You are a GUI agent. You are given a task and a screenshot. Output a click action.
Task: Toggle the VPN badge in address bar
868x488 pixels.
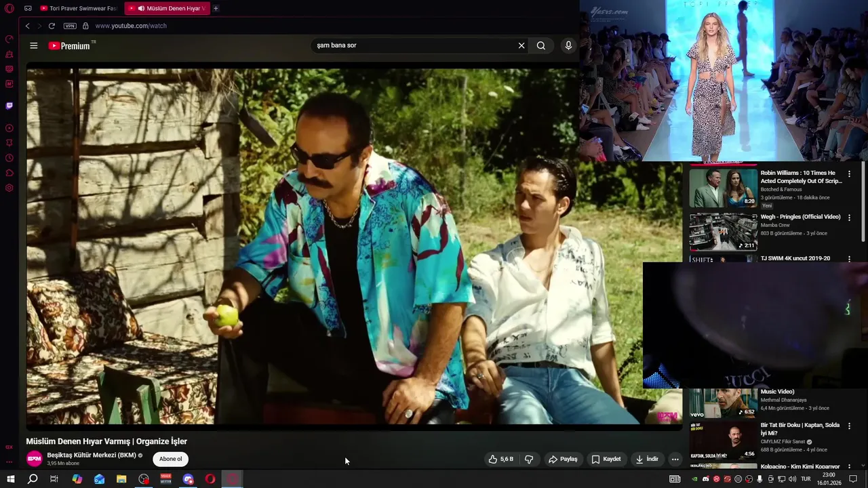[x=70, y=26]
